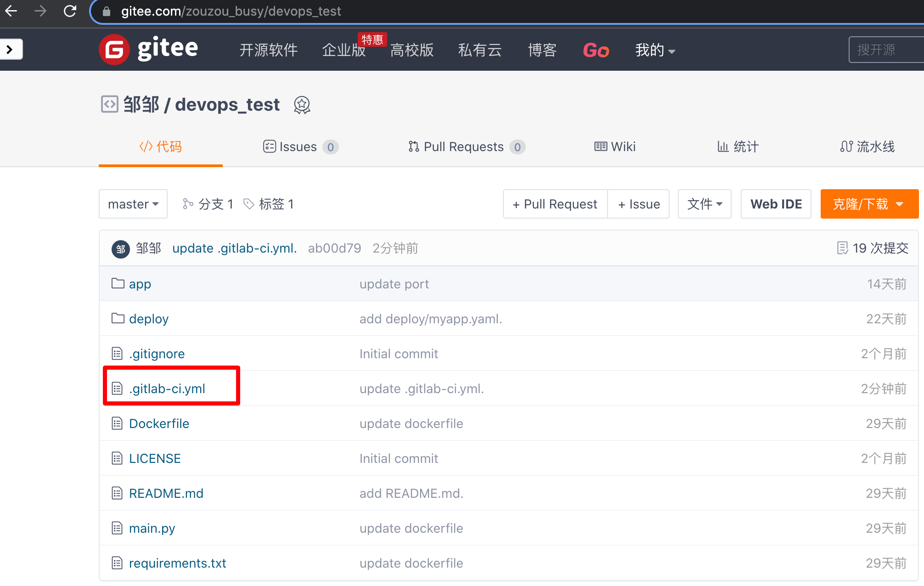Go back with the browser arrow

click(x=11, y=11)
